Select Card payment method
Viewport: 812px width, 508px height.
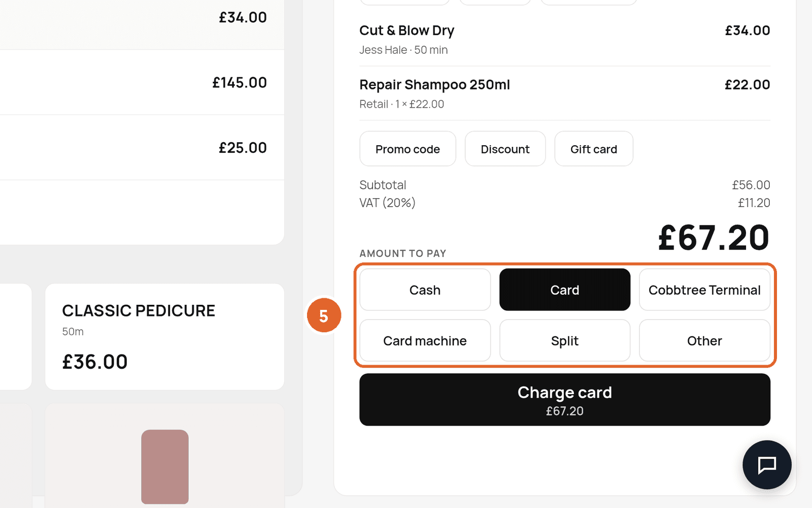565,290
